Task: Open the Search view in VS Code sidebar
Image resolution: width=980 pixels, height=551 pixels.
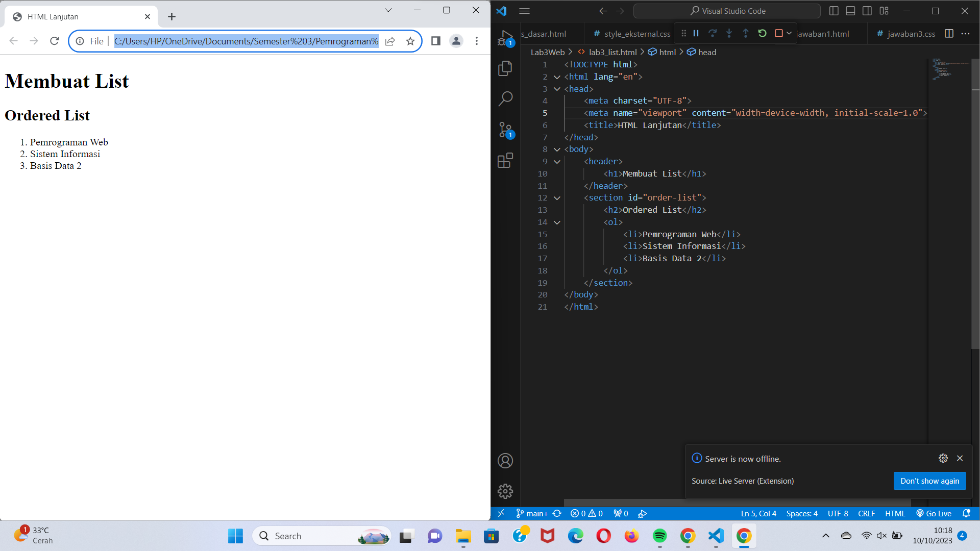Action: [x=505, y=98]
